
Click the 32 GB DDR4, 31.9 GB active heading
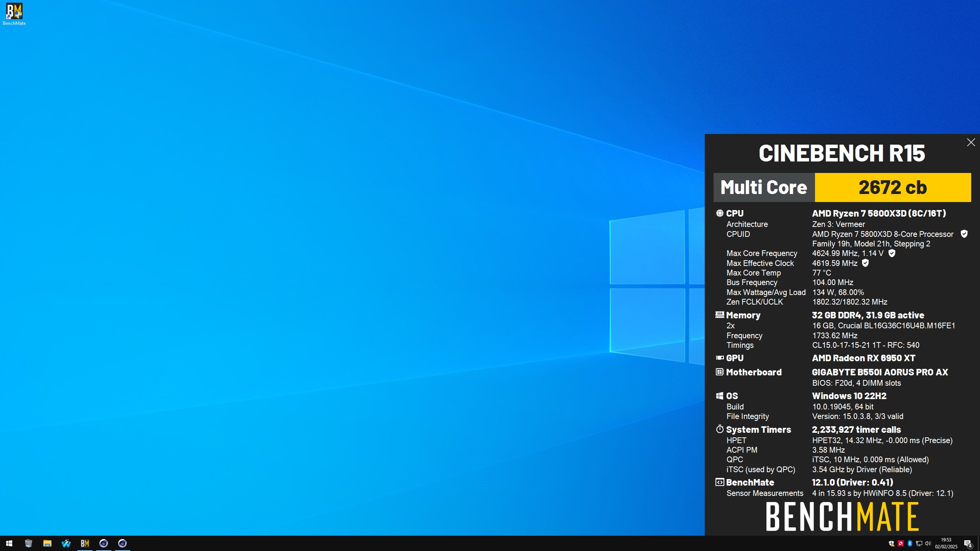click(x=868, y=315)
